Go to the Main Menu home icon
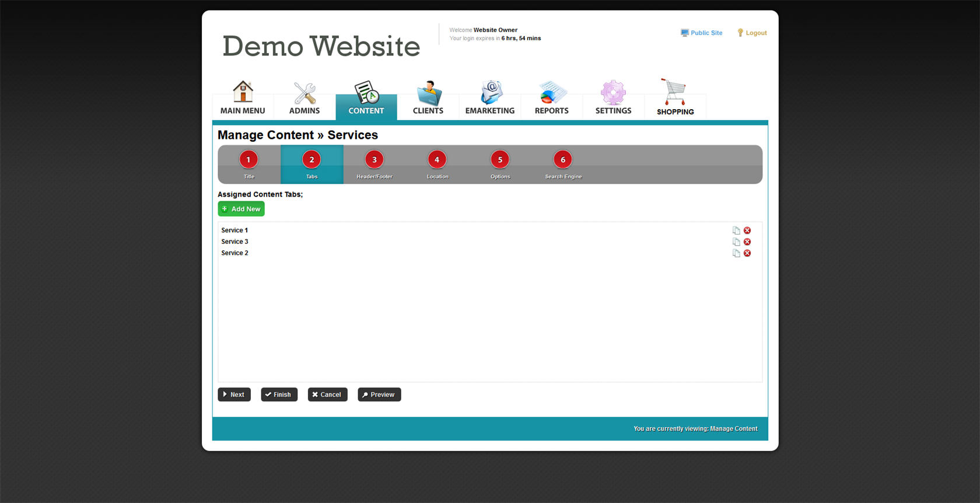The height and width of the screenshot is (503, 980). (x=243, y=98)
